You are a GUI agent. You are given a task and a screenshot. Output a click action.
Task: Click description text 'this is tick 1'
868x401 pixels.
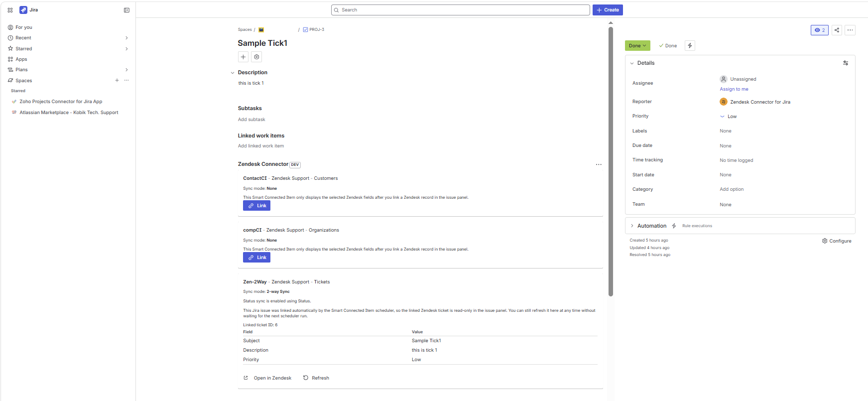(251, 83)
